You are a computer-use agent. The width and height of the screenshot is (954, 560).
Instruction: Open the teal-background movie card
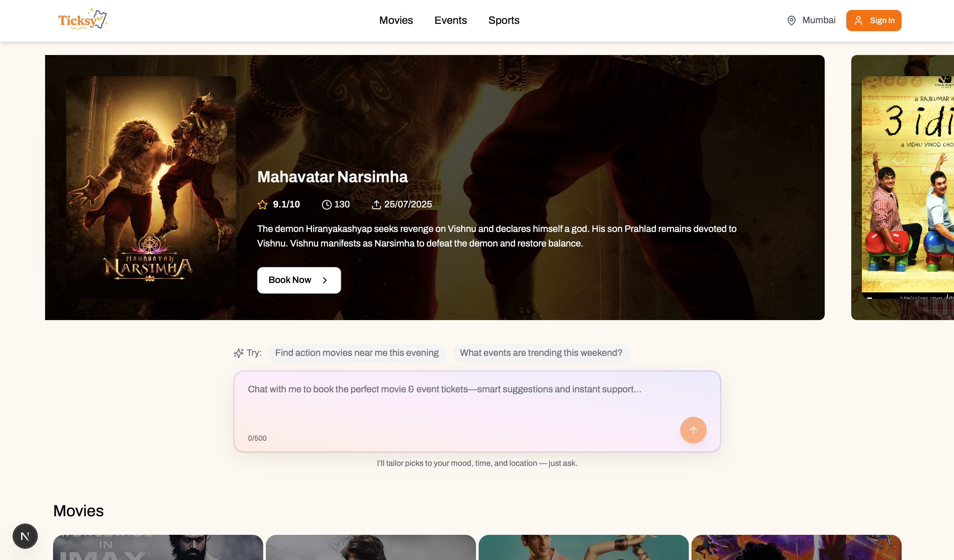pyautogui.click(x=583, y=547)
